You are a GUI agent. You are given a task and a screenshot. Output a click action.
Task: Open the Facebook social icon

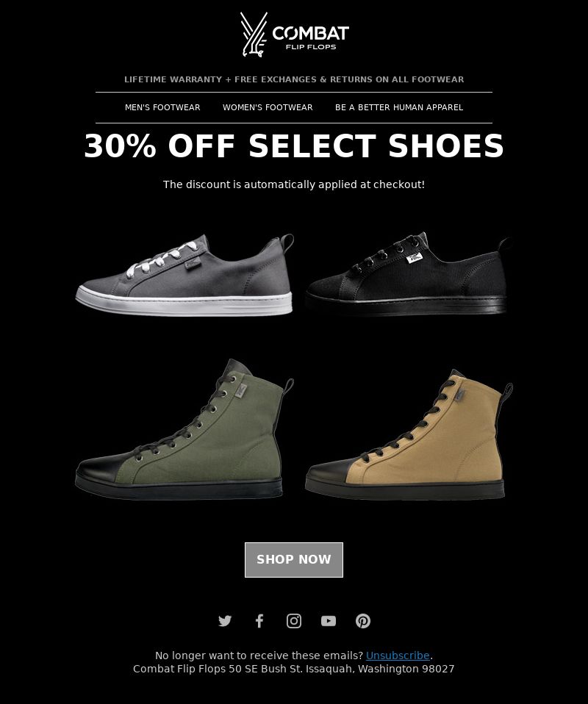click(259, 620)
